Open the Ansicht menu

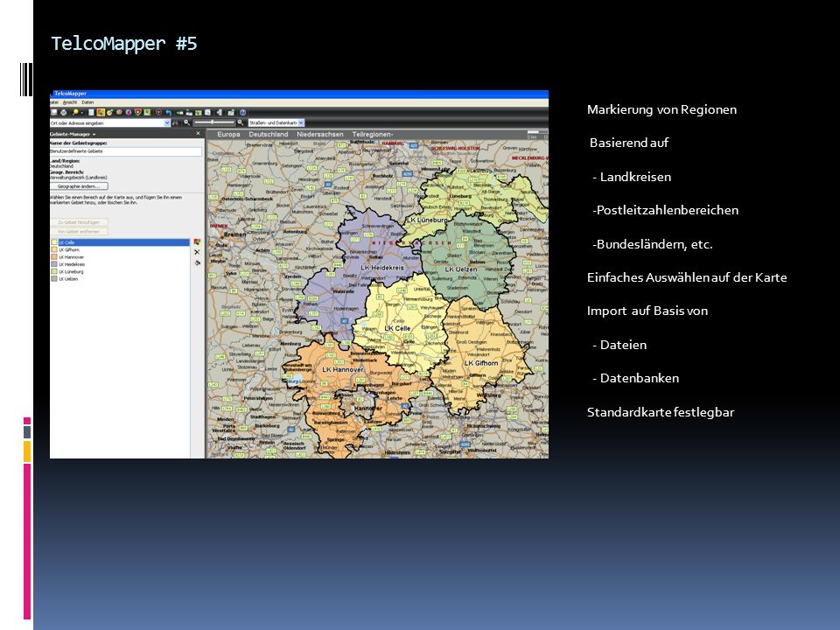click(70, 102)
